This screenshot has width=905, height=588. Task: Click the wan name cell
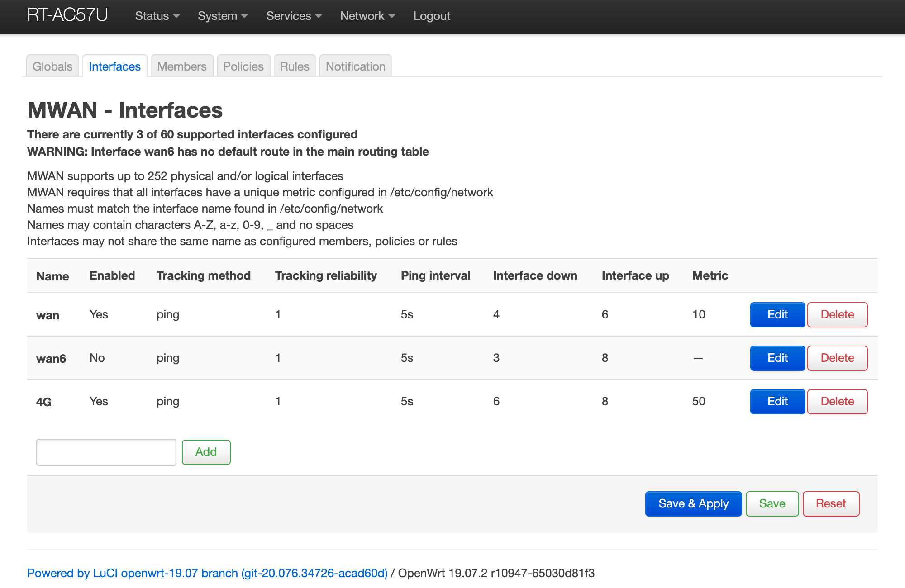coord(48,315)
